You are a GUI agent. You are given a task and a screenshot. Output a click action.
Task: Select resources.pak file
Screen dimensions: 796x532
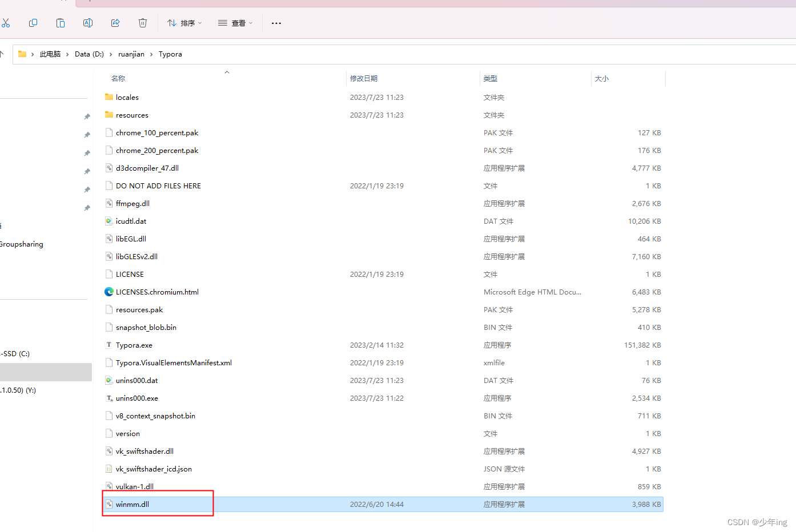point(139,310)
